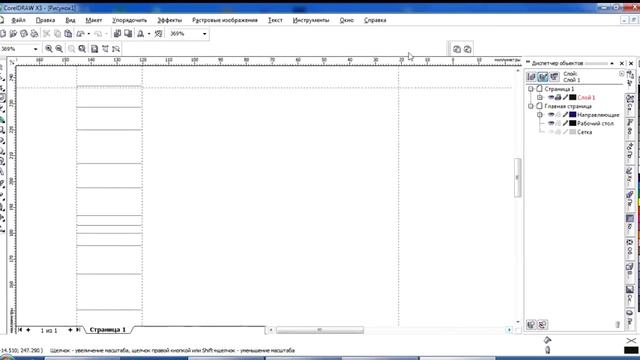Open the Текст menu
The image size is (640, 360).
click(275, 20)
